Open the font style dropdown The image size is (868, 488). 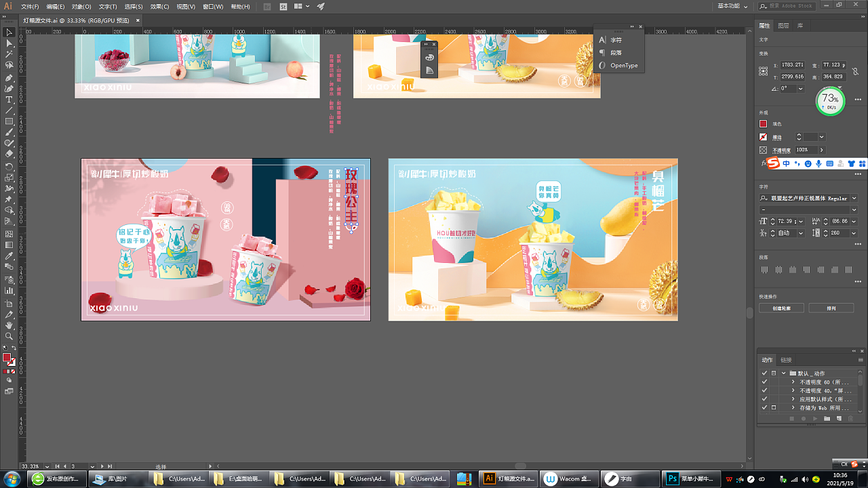854,209
